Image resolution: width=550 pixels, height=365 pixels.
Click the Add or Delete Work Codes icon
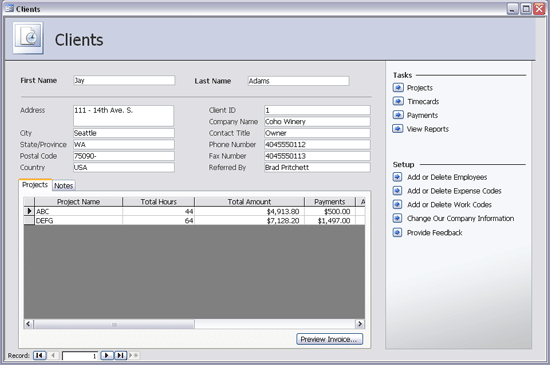coord(397,204)
